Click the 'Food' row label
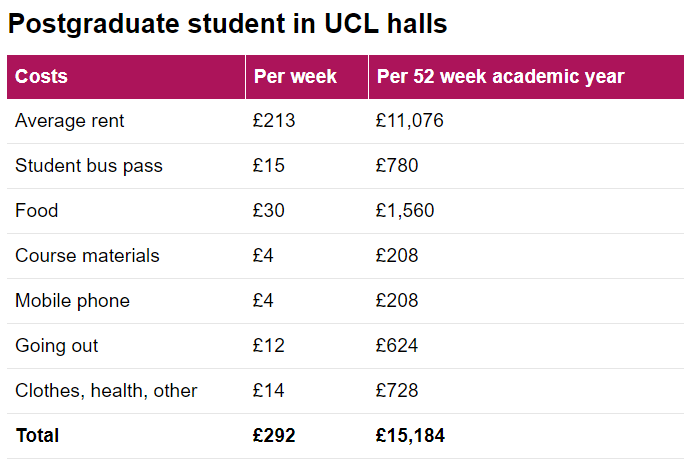The height and width of the screenshot is (473, 687). (37, 211)
